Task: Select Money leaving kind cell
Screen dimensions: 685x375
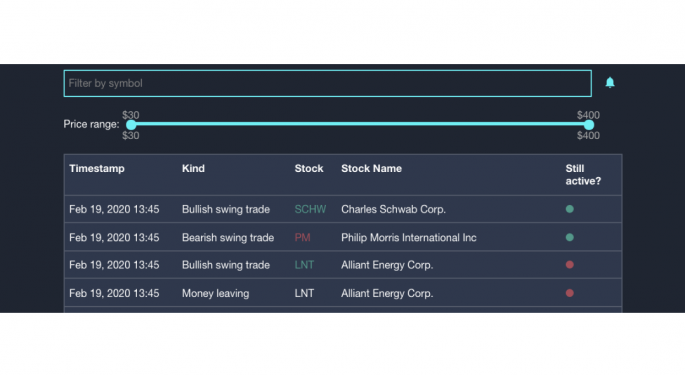Action: point(215,293)
